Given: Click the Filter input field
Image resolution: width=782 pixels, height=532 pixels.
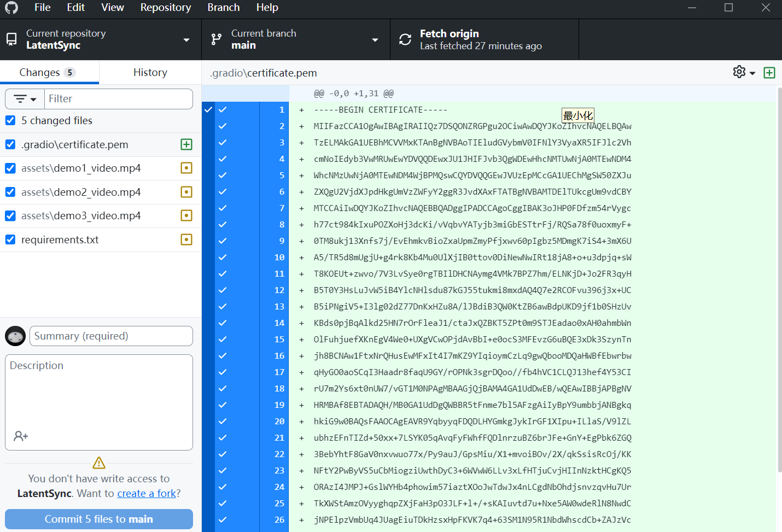Looking at the screenshot, I should [119, 99].
